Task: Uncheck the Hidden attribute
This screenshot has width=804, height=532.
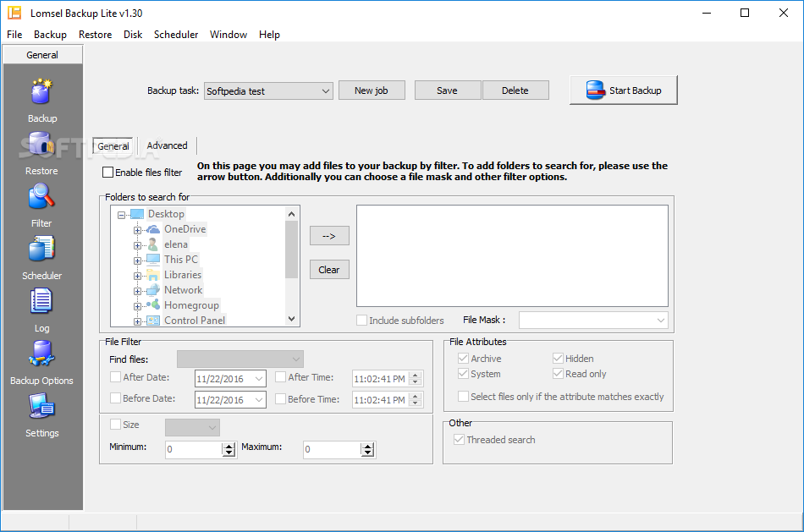Action: coord(558,359)
